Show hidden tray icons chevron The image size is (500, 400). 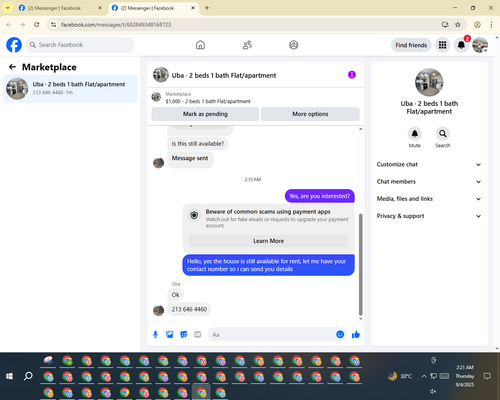[x=424, y=376]
